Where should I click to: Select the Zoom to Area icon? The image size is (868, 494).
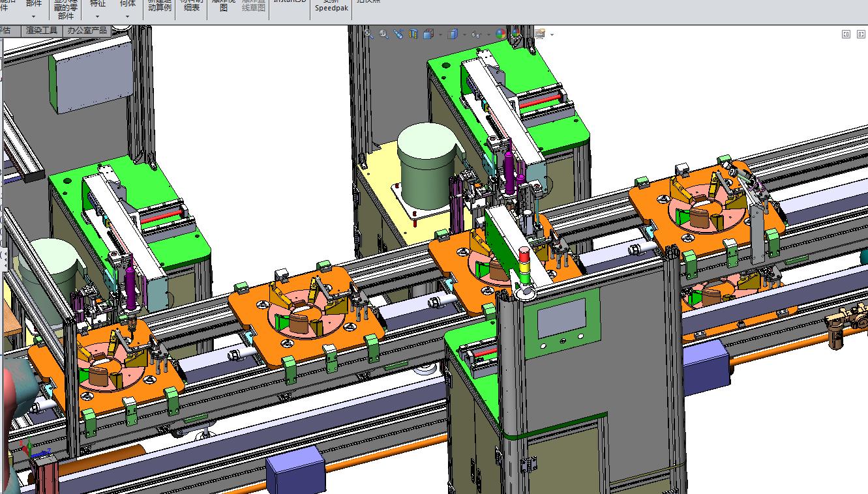point(383,34)
